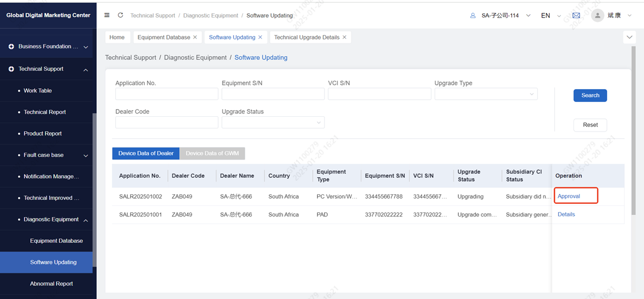
Task: Collapse the Technical Support sidebar section
Action: click(x=85, y=69)
